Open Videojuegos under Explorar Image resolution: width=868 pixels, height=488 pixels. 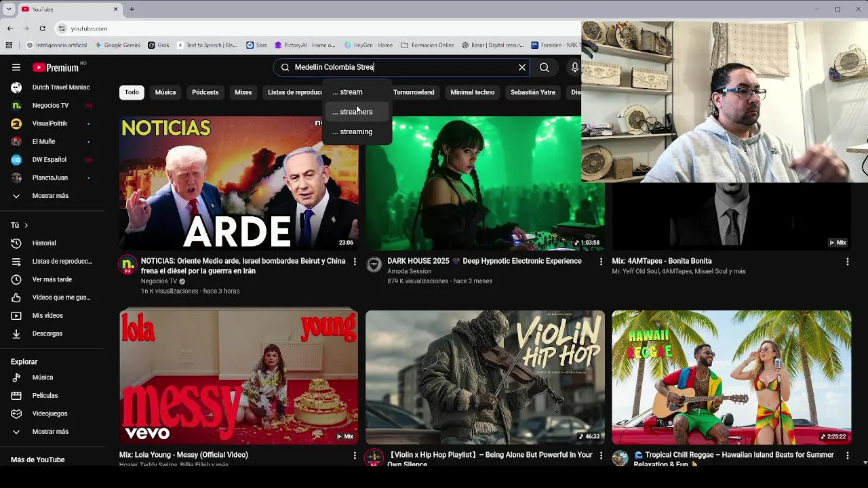click(52, 413)
